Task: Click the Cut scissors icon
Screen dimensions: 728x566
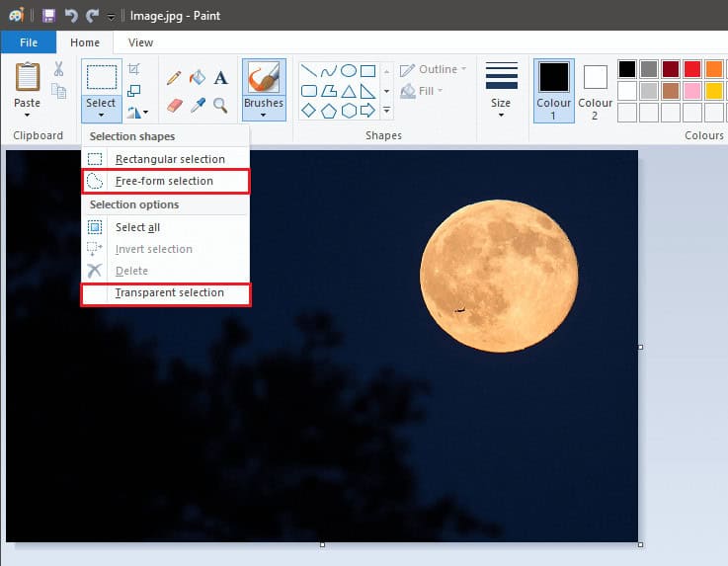Action: click(x=58, y=69)
